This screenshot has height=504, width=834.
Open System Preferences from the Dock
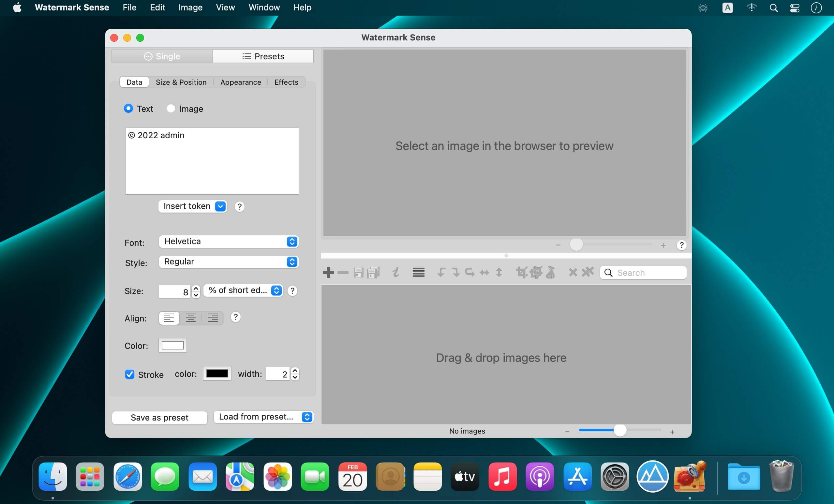click(x=615, y=476)
